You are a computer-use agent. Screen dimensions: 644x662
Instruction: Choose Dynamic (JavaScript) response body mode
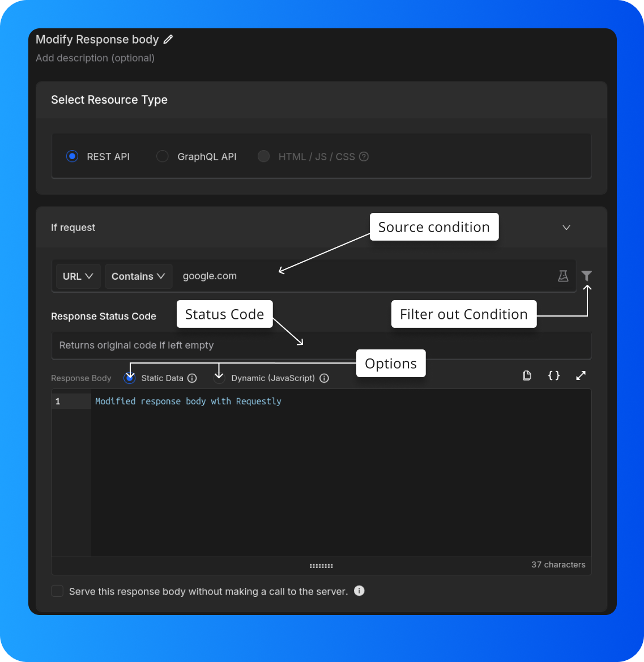pyautogui.click(x=219, y=378)
